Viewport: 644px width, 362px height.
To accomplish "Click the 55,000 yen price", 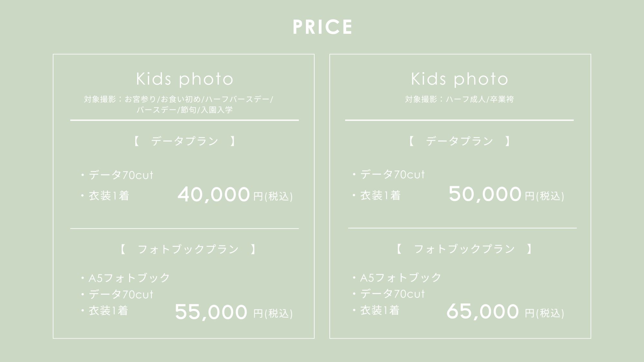I will pos(211,312).
